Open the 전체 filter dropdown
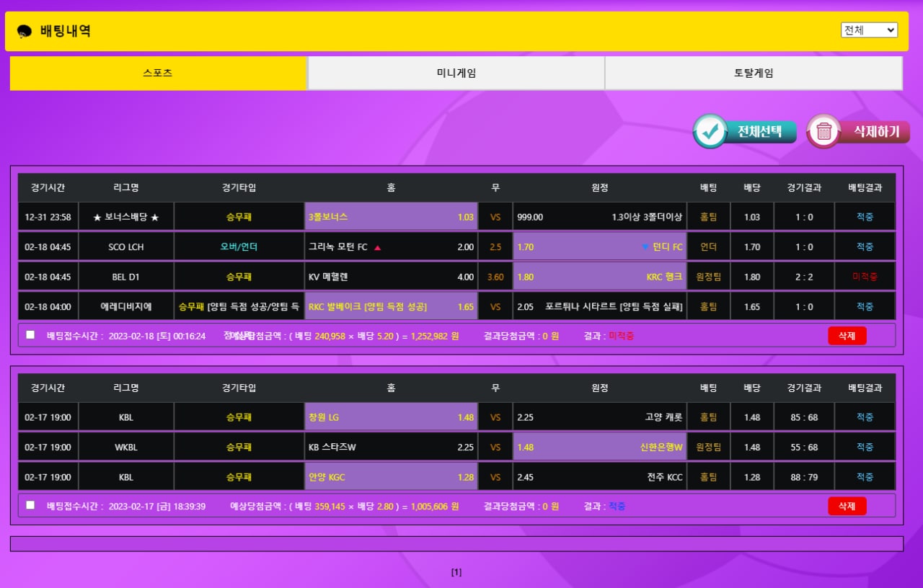Viewport: 923px width, 588px height. (x=869, y=30)
